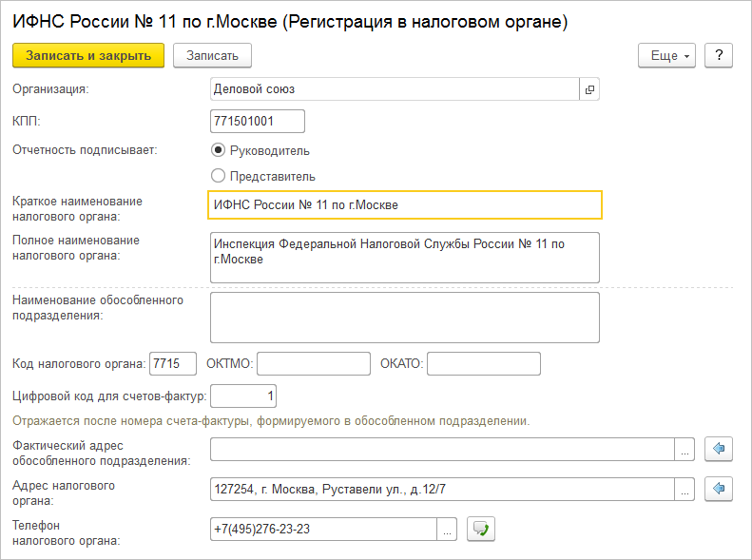This screenshot has width=752, height=560.
Task: Open ellipsis selector for Фактический адрес
Action: pyautogui.click(x=685, y=449)
